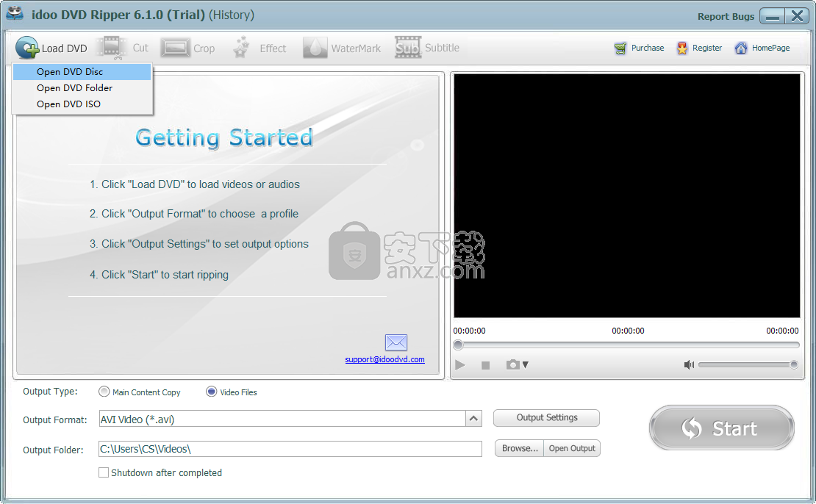The width and height of the screenshot is (816, 504).
Task: Click the Browse... button
Action: tap(519, 448)
